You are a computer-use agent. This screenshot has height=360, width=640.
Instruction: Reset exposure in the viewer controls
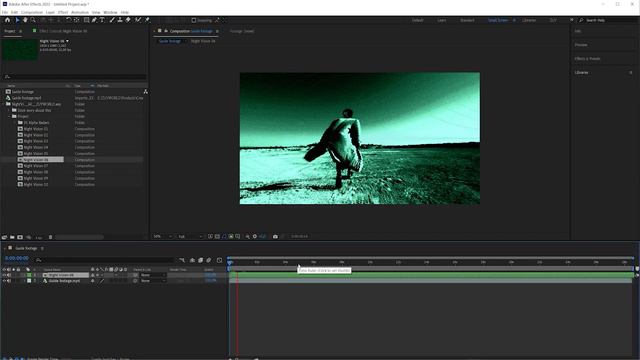(x=255, y=236)
